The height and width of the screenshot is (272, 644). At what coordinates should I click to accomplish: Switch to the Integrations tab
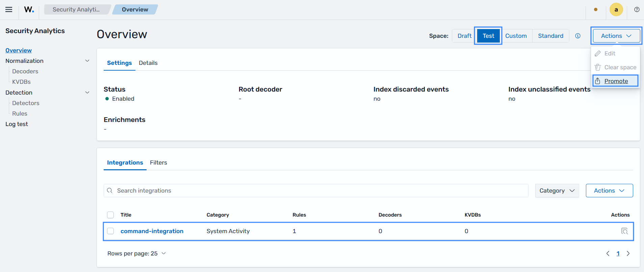125,163
